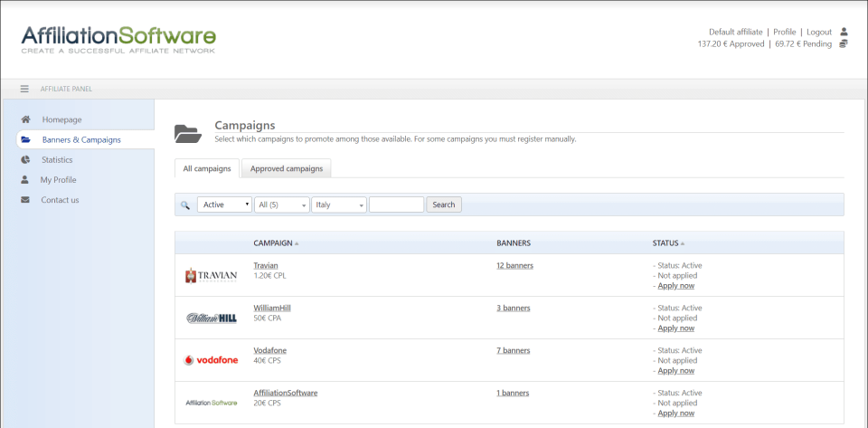The width and height of the screenshot is (868, 428).
Task: Click the William Hill campaign logo
Action: (x=212, y=318)
